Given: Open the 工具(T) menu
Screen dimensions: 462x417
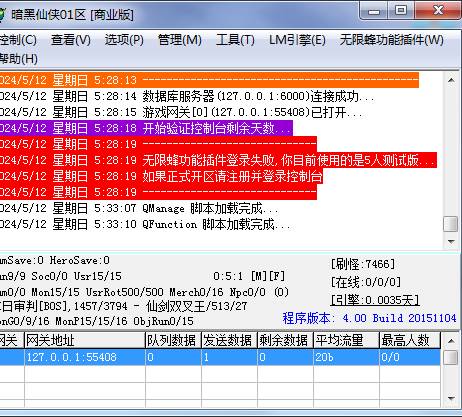Looking at the screenshot, I should coord(235,40).
